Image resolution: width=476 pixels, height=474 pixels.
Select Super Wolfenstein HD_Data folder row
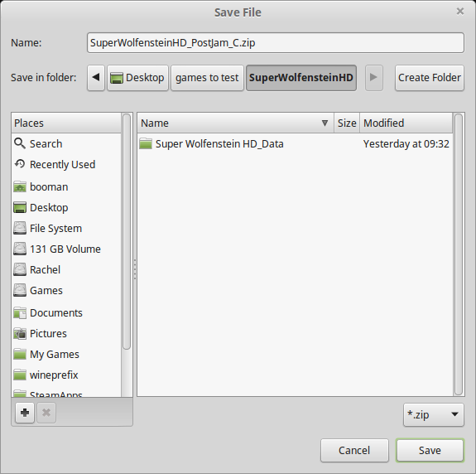coord(295,143)
